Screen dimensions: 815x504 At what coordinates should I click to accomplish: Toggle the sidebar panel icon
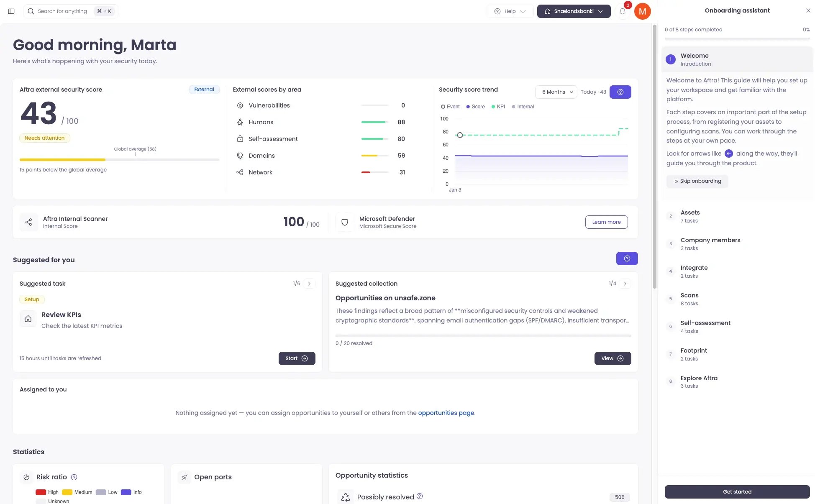11,11
